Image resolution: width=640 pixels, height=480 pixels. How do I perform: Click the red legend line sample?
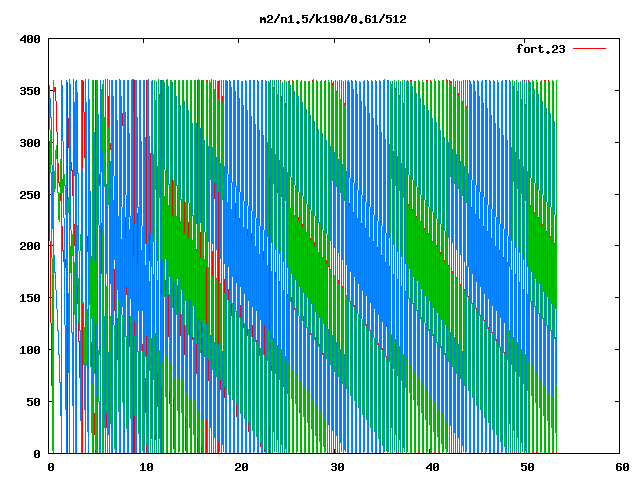[589, 49]
